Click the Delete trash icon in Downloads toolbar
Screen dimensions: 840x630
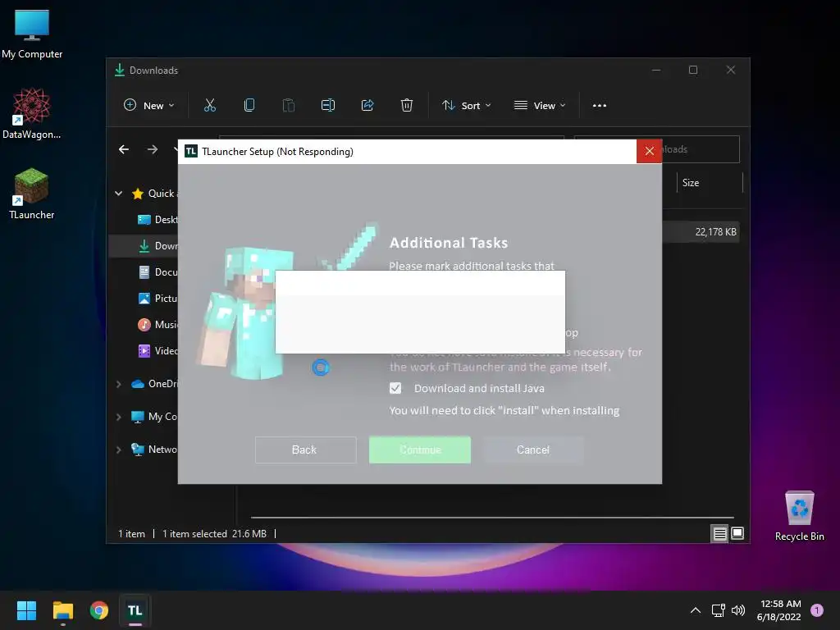click(x=407, y=106)
